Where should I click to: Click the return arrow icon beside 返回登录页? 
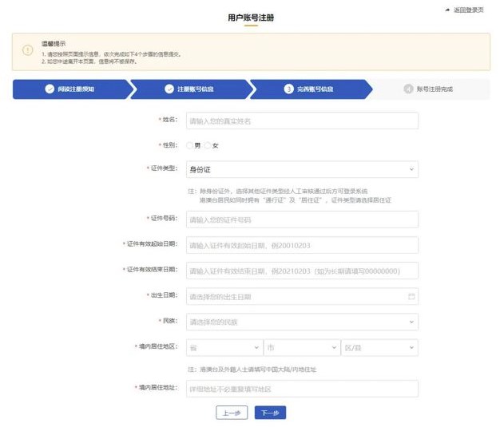pyautogui.click(x=447, y=10)
